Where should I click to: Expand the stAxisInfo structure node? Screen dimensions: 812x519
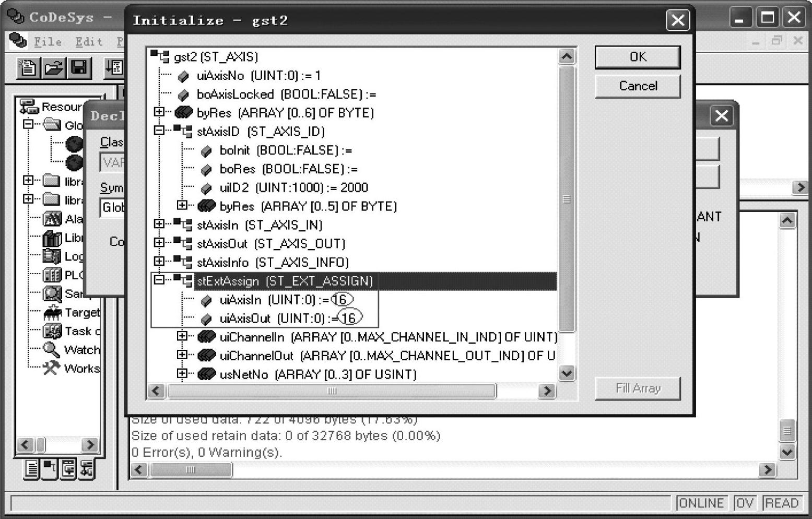click(159, 261)
